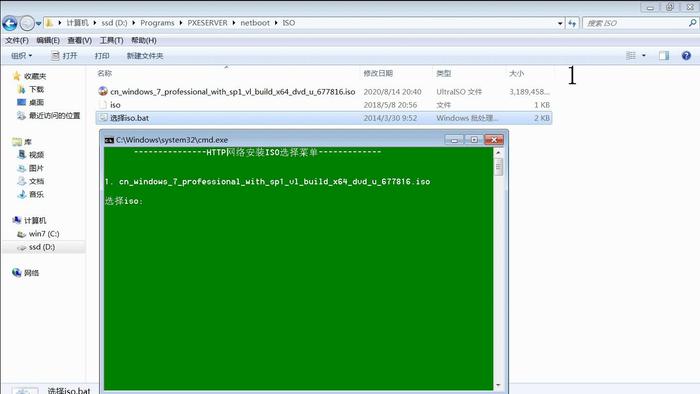Close the cmd.exe window

(494, 140)
